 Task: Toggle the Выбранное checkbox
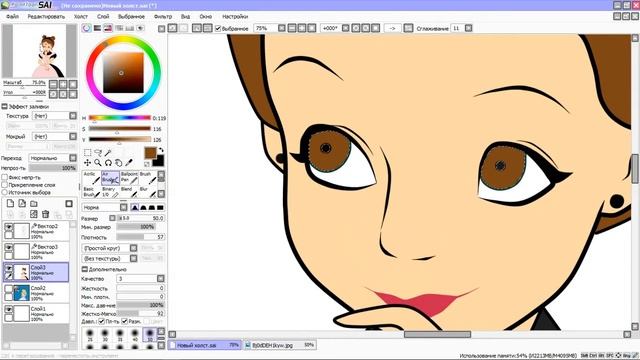[218, 28]
